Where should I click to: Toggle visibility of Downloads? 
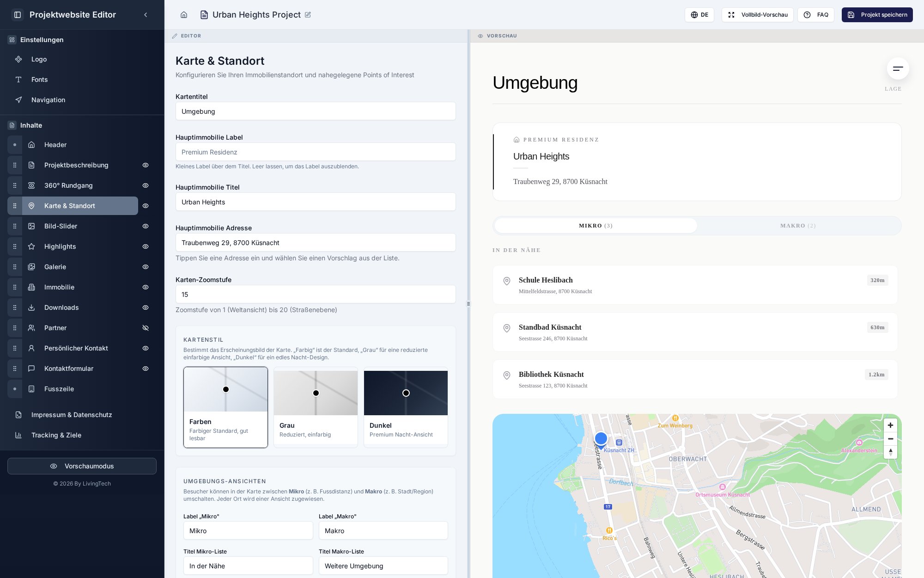coord(146,307)
